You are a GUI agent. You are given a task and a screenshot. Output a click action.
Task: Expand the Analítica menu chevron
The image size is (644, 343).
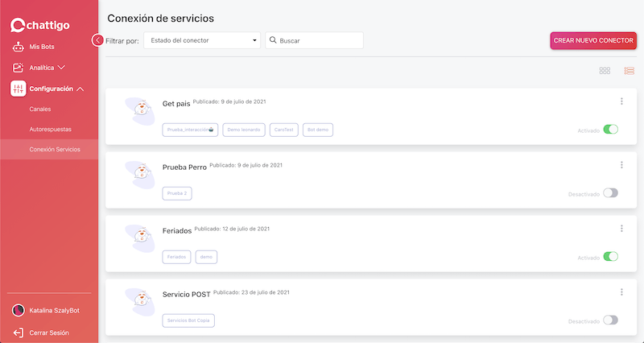pos(61,68)
